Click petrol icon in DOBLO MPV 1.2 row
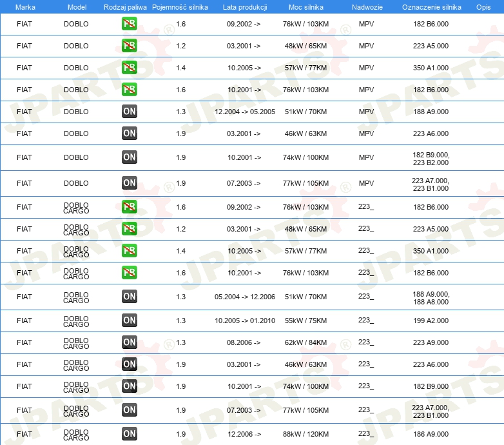Image resolution: width=504 pixels, height=445 pixels. coord(129,46)
